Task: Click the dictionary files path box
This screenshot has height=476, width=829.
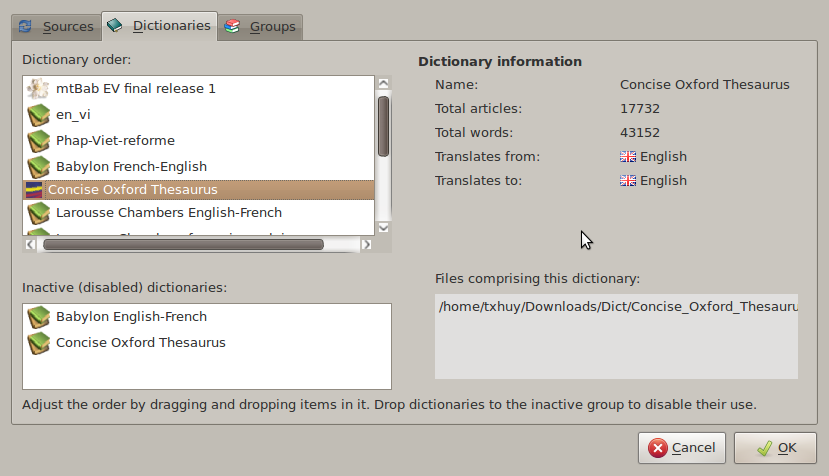Action: [616, 335]
